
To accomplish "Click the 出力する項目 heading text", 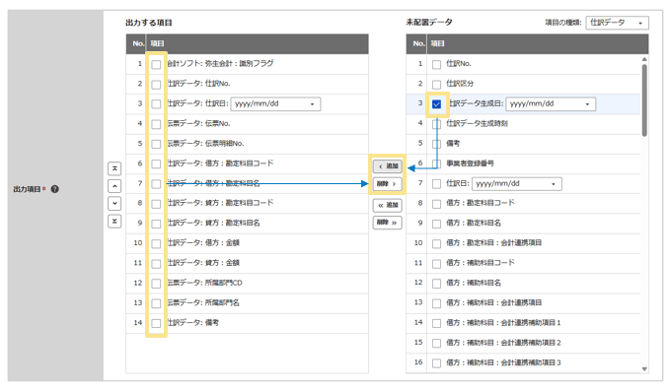I will pyautogui.click(x=149, y=23).
